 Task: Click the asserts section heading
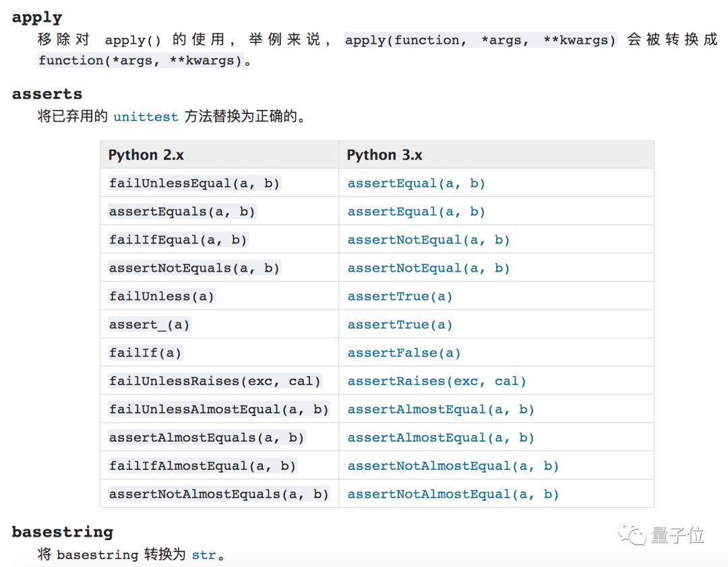[47, 94]
